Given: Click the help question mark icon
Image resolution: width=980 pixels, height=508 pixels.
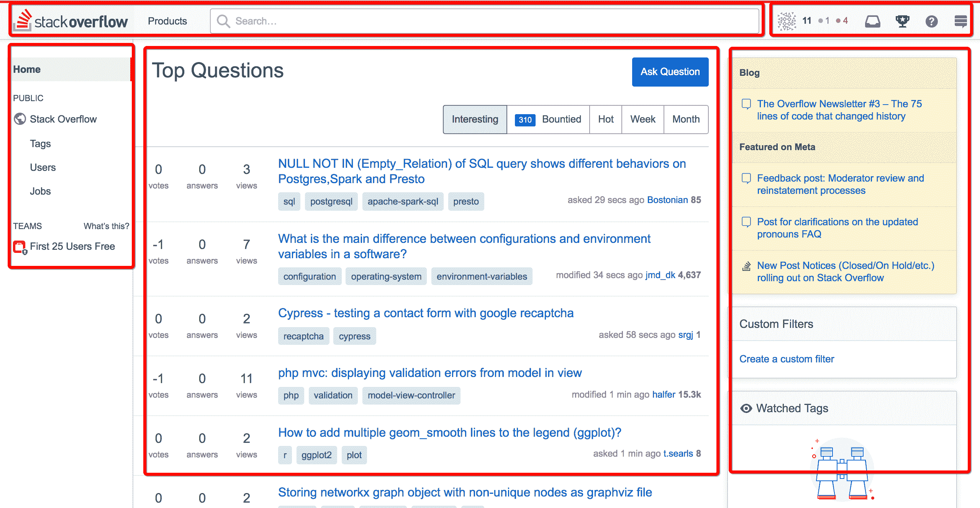Looking at the screenshot, I should (931, 21).
